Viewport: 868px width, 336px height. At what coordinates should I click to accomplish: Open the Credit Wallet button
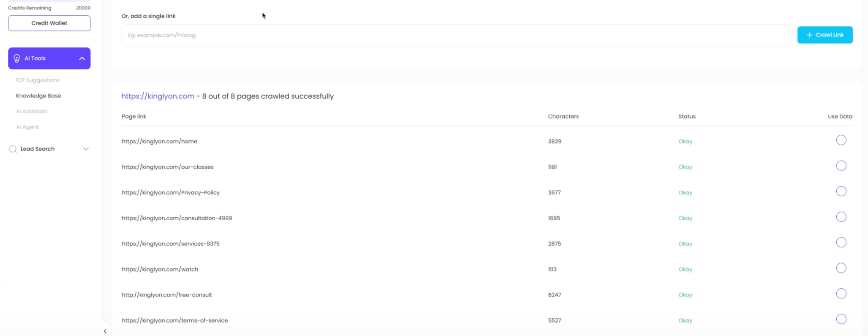click(49, 23)
